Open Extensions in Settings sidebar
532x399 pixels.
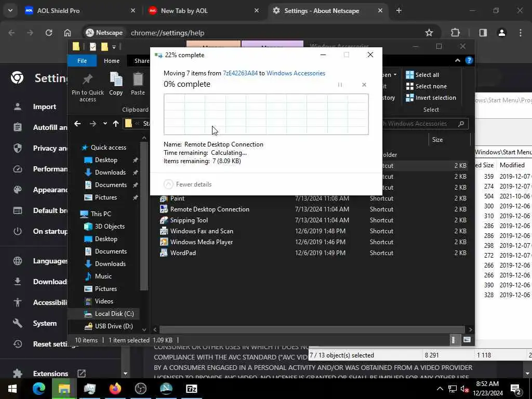[x=49, y=374]
